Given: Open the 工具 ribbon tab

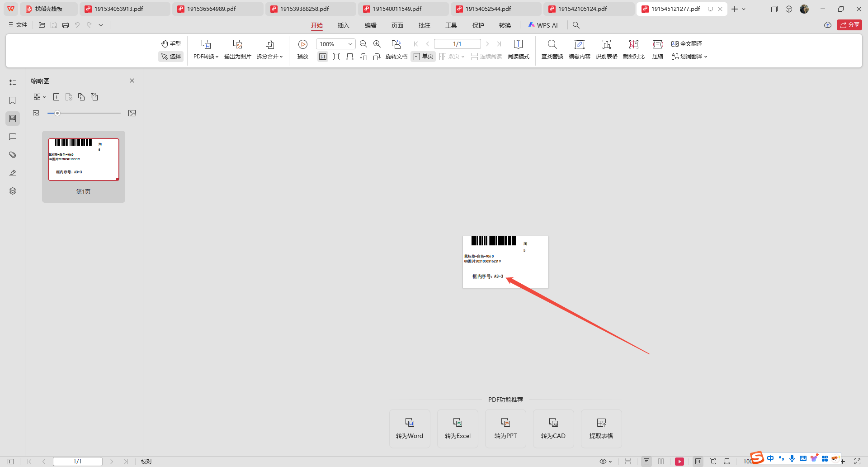Looking at the screenshot, I should coord(451,25).
